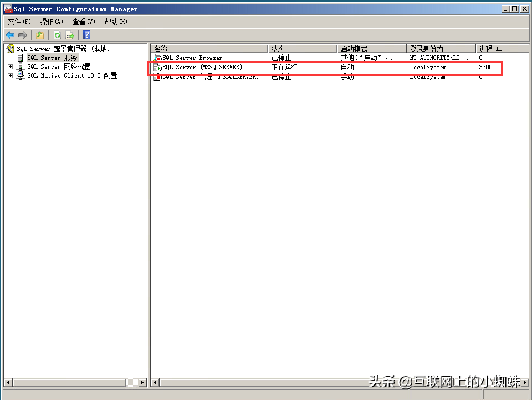The height and width of the screenshot is (400, 532).
Task: Expand the SQL Native Client 10.0 配置 node
Action: point(10,75)
